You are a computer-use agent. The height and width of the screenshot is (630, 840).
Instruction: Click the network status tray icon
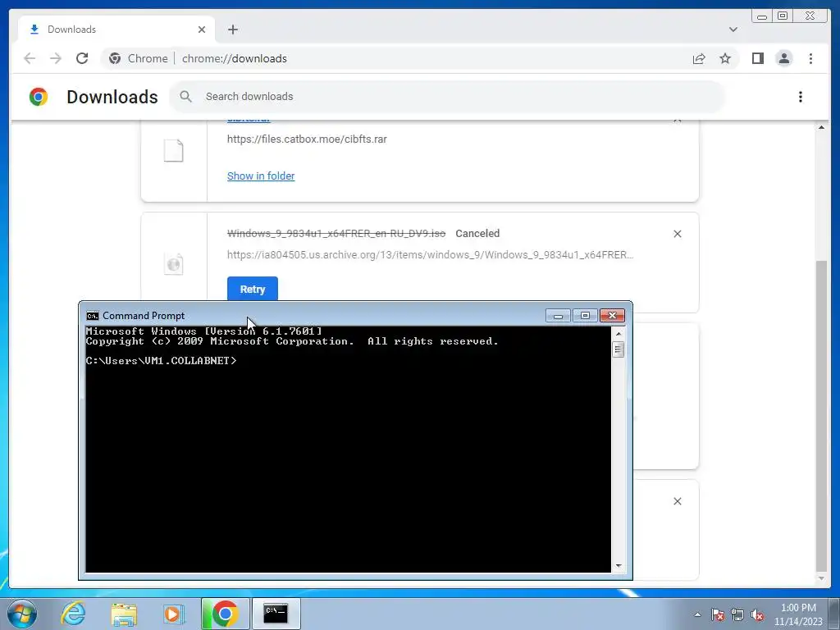[x=737, y=614]
